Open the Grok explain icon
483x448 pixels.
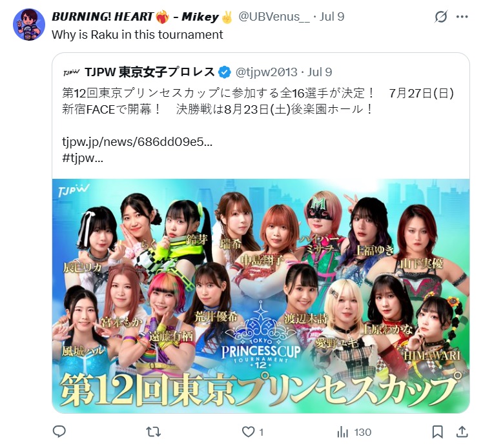441,17
